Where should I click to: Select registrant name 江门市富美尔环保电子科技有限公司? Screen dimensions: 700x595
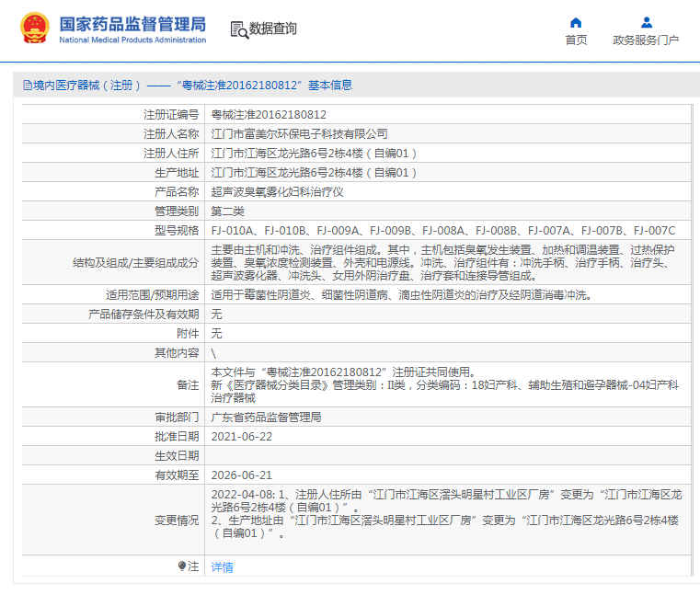click(299, 134)
